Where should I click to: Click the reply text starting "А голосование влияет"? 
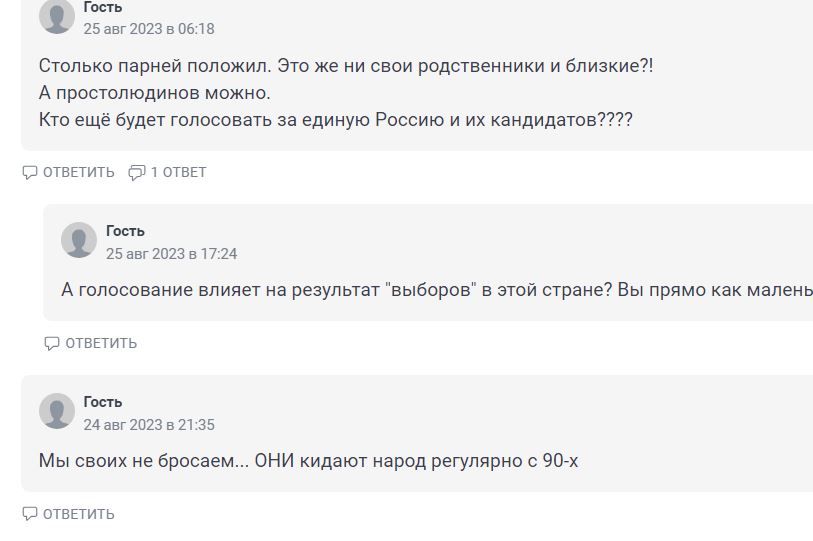point(435,290)
